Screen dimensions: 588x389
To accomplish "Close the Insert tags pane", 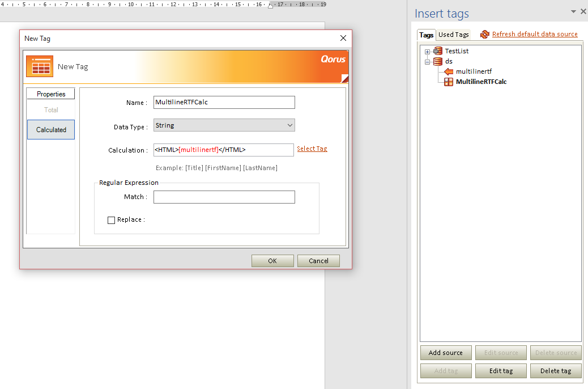I will tap(583, 12).
